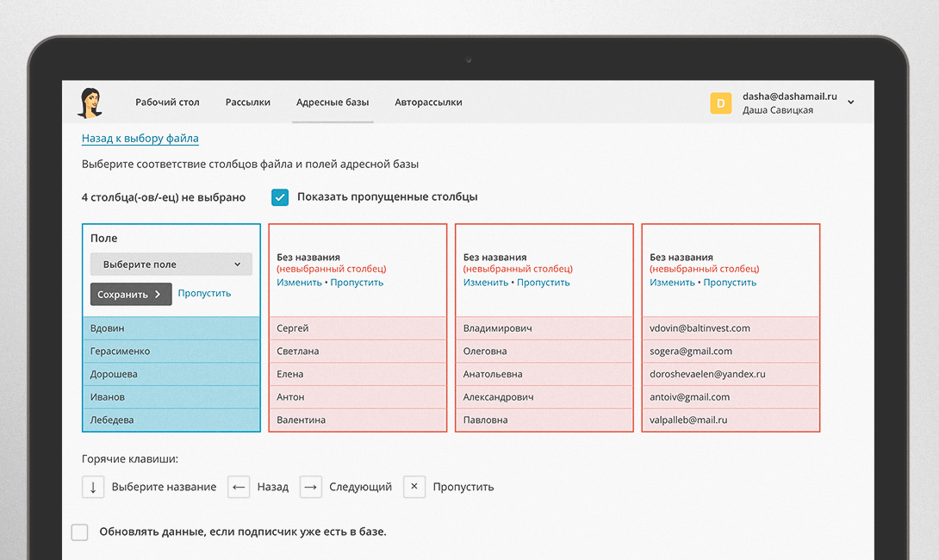The height and width of the screenshot is (560, 939).
Task: Click 'Пропустить' in the email column
Action: click(x=730, y=283)
